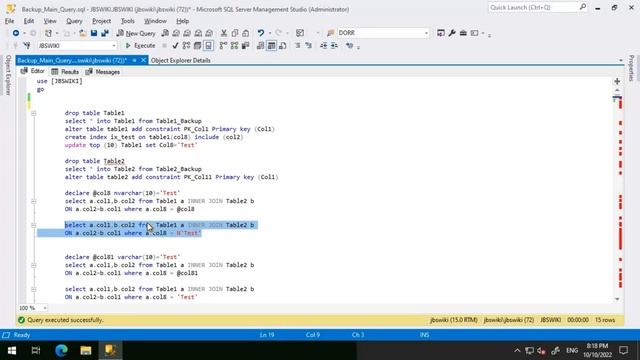Screen dimensions: 640x360
Task: Click the Execute button
Action: pyautogui.click(x=140, y=46)
